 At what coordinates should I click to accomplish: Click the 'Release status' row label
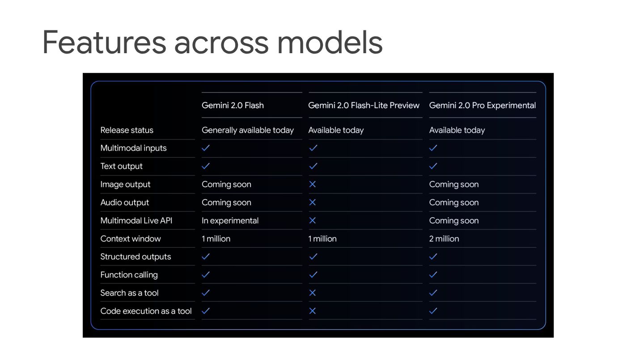[127, 130]
